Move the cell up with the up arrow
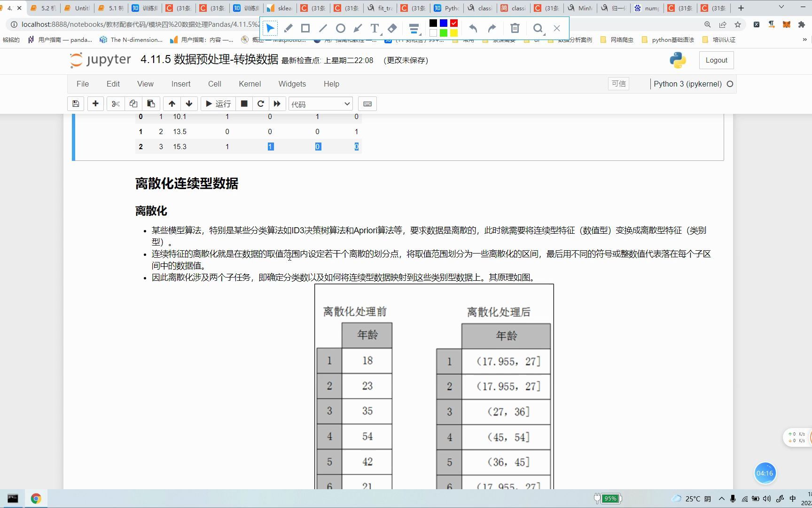 pos(172,103)
